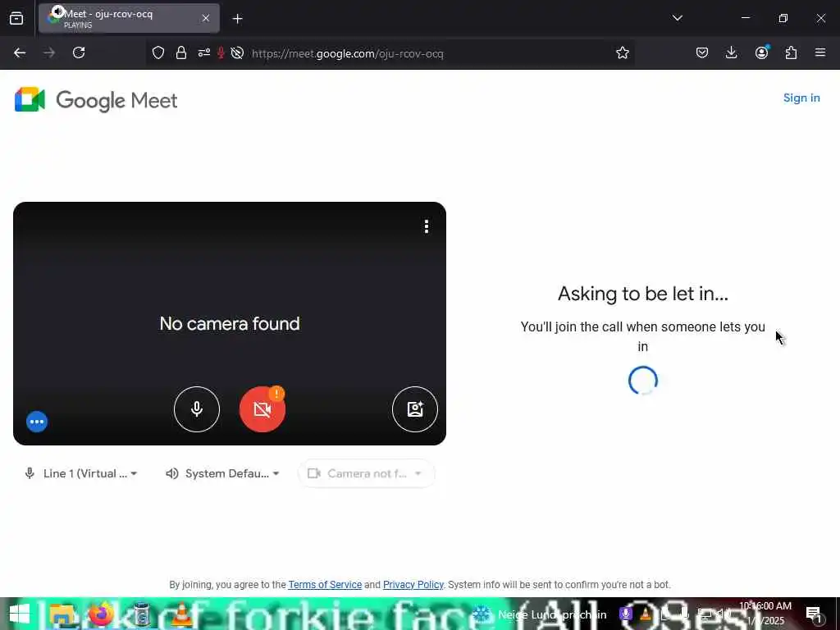Close the Meet browser tab

coord(206,18)
